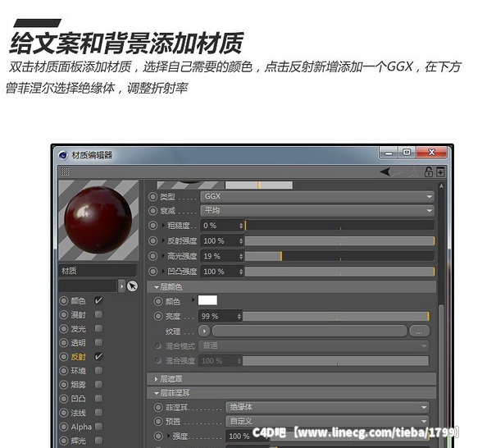487x448 pixels.
Task: Click animation dot beside 菲涅耳
Action: (x=158, y=407)
